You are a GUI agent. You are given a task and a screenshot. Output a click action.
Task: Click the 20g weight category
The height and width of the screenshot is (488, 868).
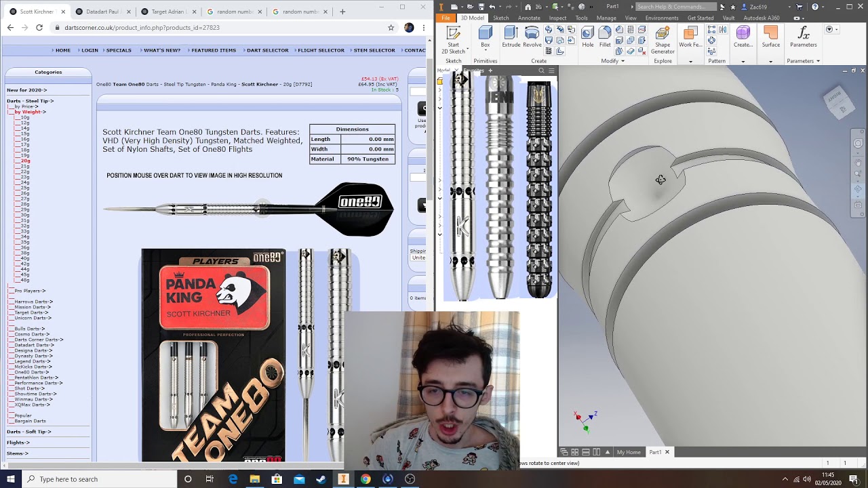point(24,161)
